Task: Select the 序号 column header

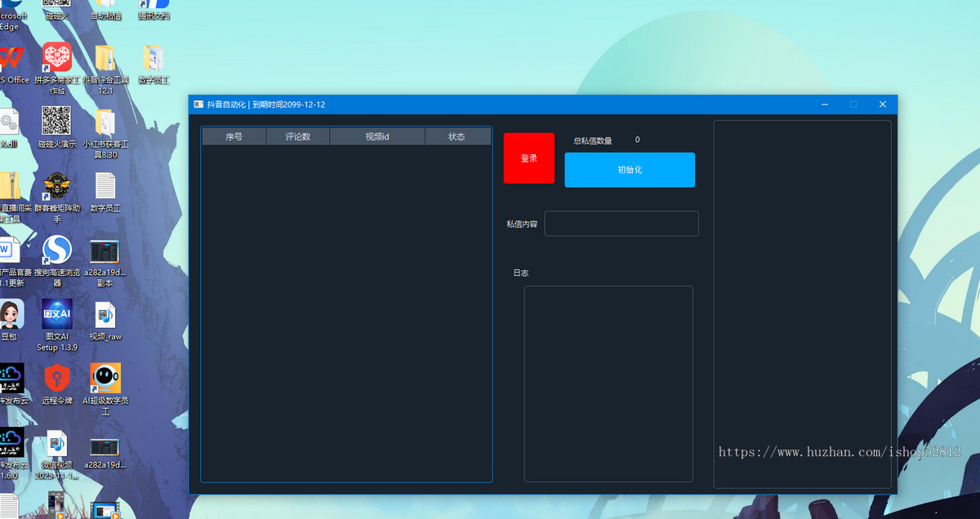Action: 234,137
